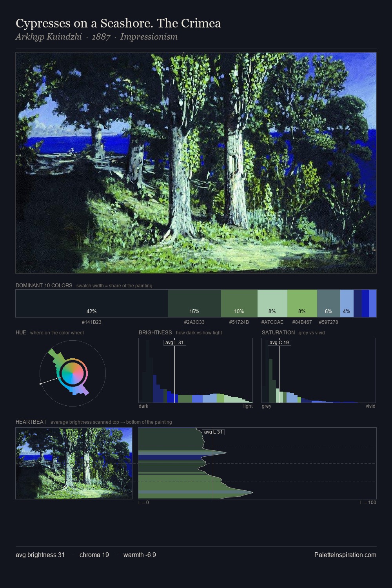
Task: Click the 'avg brightness 31' footer stat
Action: point(40,555)
